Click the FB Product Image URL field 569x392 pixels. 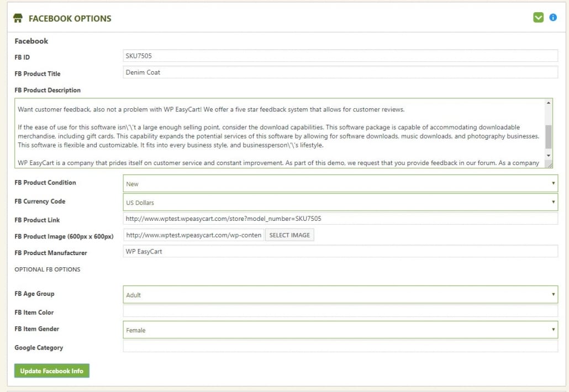point(193,235)
